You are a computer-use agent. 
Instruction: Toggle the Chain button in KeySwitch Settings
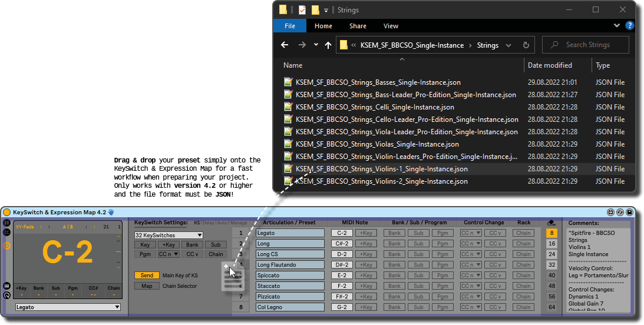point(216,254)
